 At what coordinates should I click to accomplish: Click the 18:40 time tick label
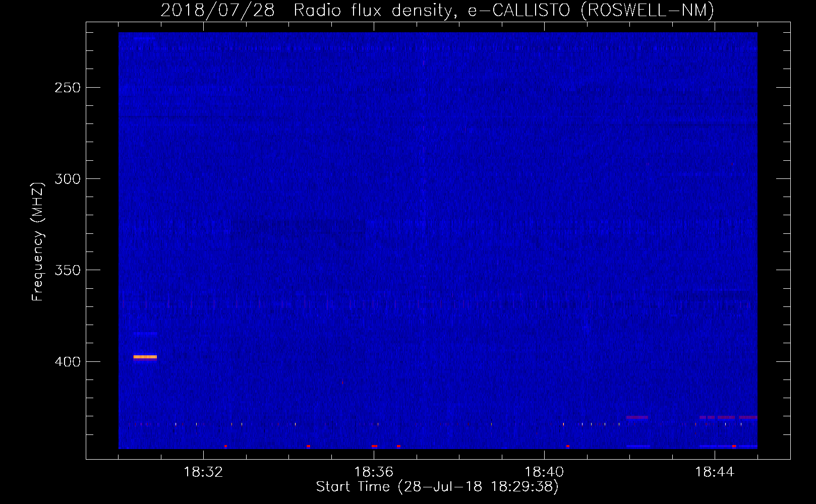(x=544, y=472)
